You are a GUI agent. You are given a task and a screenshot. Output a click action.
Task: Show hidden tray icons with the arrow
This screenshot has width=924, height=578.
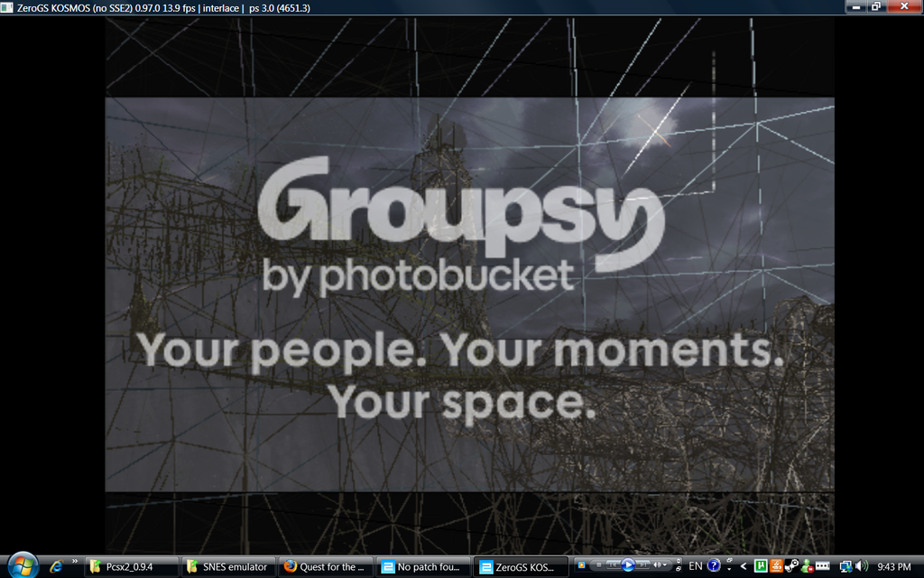tap(744, 566)
